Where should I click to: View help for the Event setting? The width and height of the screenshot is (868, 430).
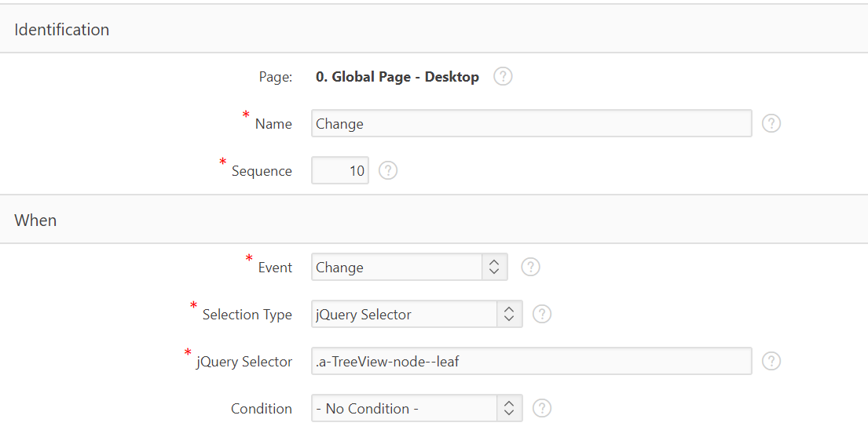coord(530,267)
